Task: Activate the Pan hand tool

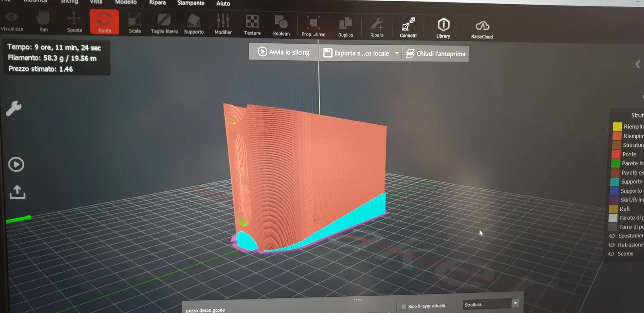Action: pos(43,22)
